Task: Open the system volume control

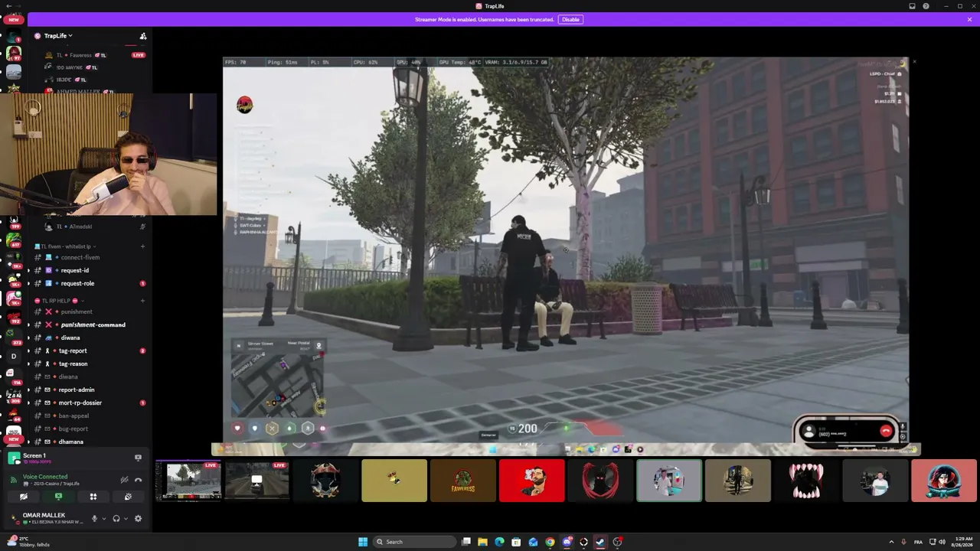Action: (x=941, y=542)
